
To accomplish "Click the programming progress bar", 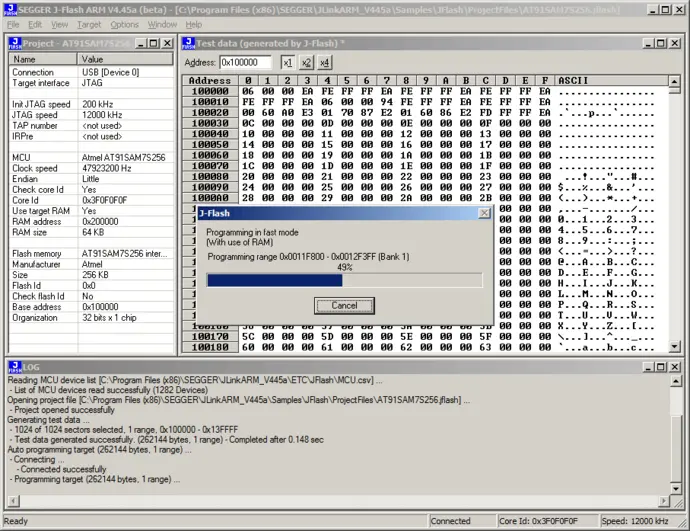I will pos(344,280).
